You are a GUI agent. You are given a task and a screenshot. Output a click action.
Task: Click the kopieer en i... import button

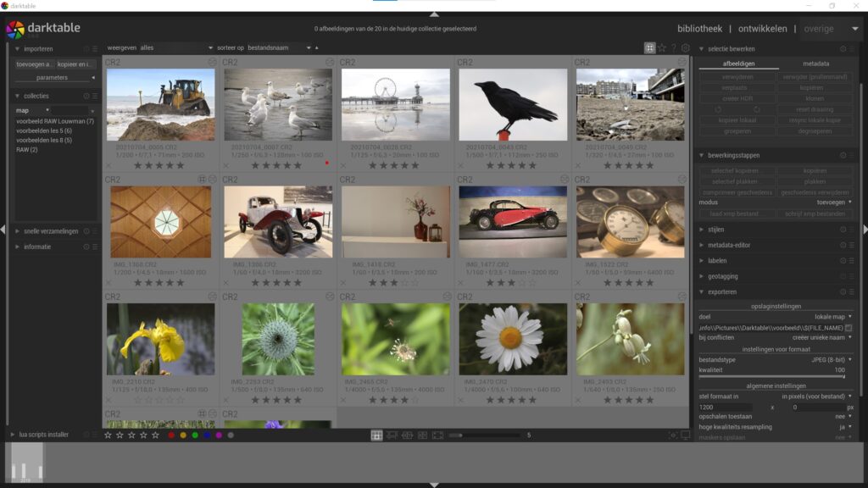click(x=75, y=64)
